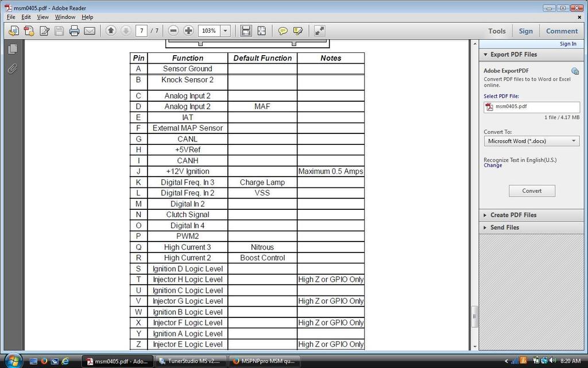Viewport: 588px width, 368px height.
Task: Switch to TunerStudio MS taskbar window
Action: point(191,361)
